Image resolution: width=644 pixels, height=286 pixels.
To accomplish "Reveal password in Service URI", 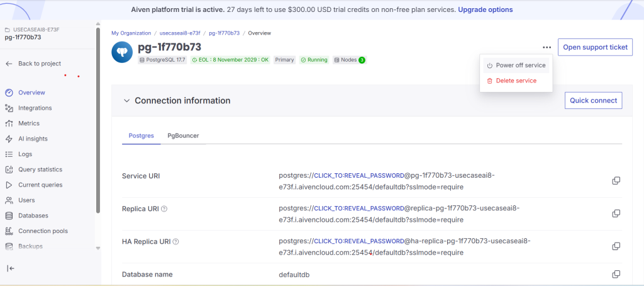I will pos(358,176).
